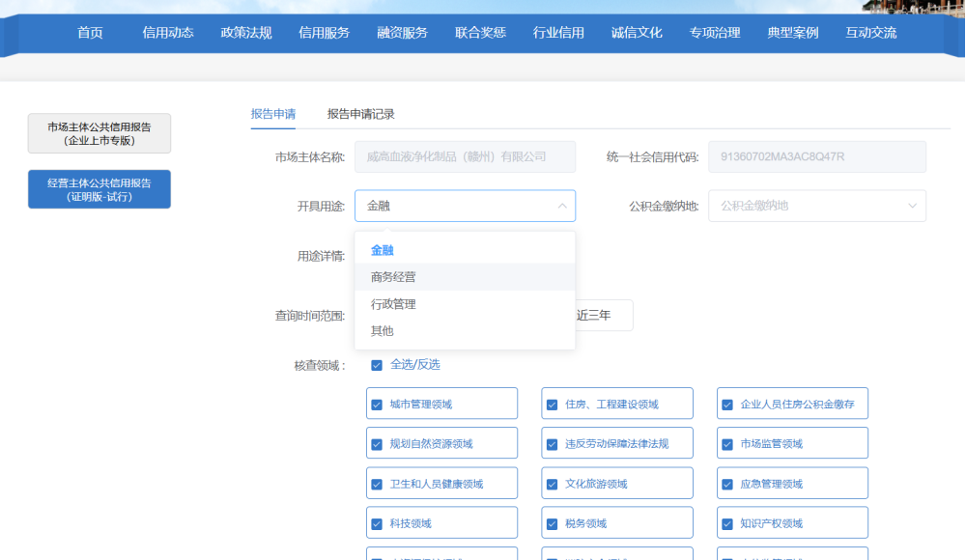Uncheck the 城市管理领域 checkbox
This screenshot has width=966, height=560.
click(x=377, y=405)
